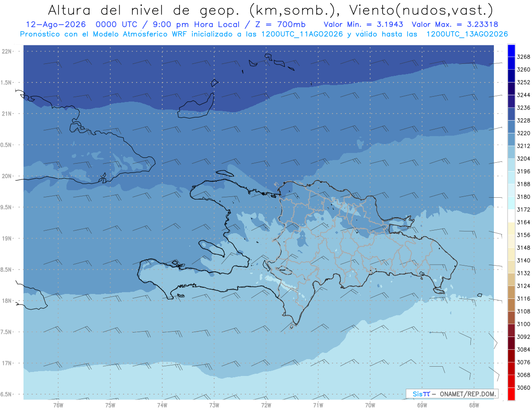Viewport: 532px width, 411px height.
Task: Click the white swatch between 3172 and 3164
Action: pyautogui.click(x=511, y=215)
